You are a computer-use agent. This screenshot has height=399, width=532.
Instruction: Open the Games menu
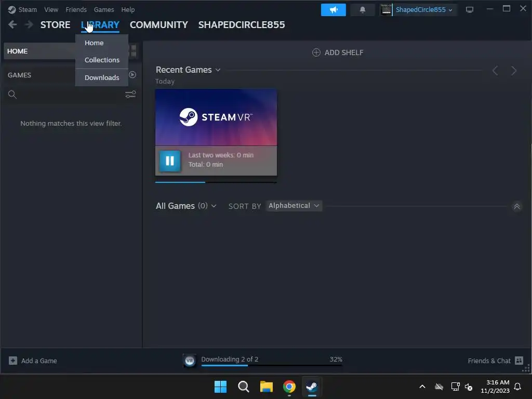click(104, 10)
